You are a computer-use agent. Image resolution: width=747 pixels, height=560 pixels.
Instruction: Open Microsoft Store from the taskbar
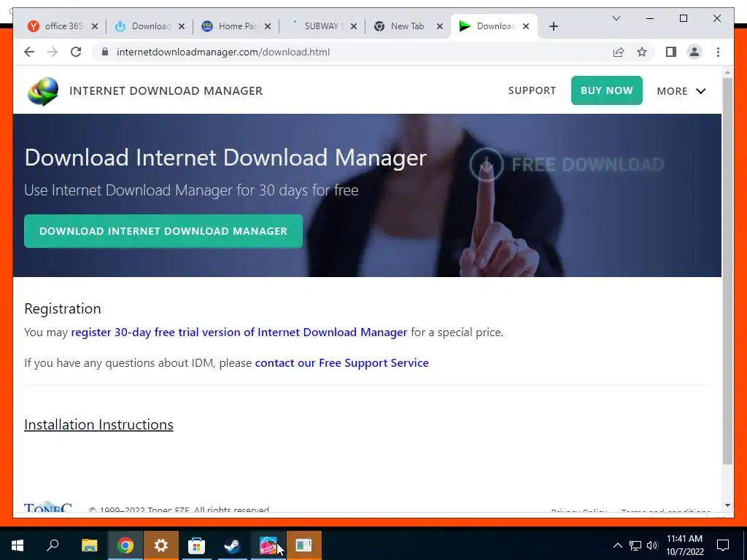196,545
